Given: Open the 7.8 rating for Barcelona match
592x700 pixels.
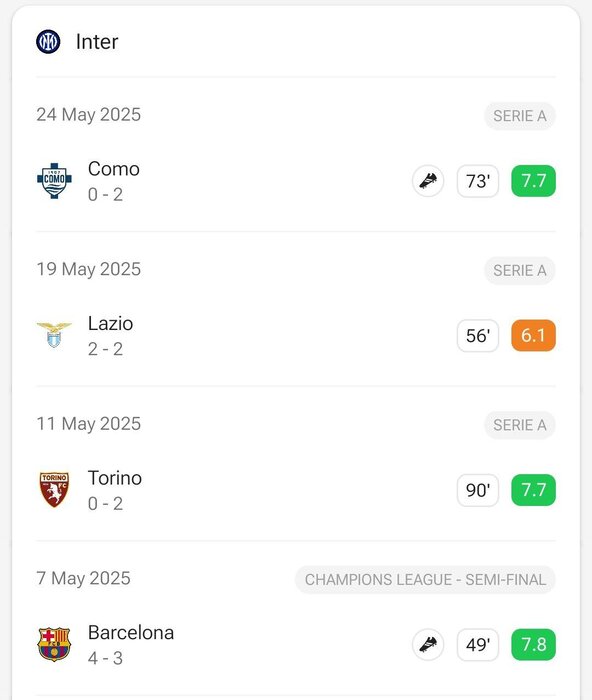Looking at the screenshot, I should [533, 645].
